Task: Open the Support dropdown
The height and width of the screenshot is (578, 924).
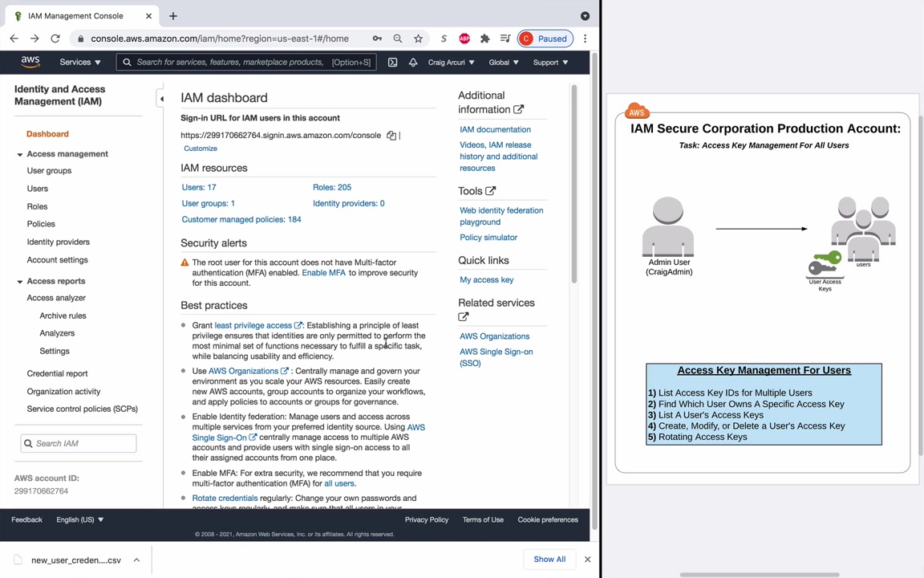Action: (x=550, y=62)
